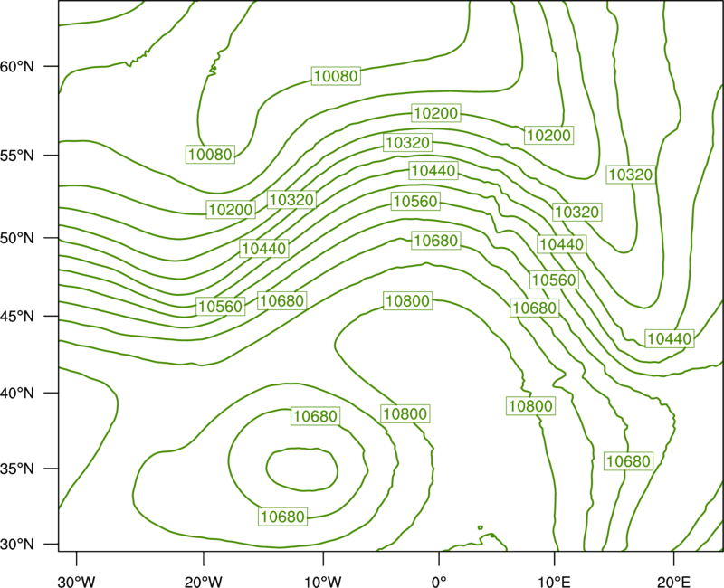Select the 45°N latitude tick label
This screenshot has width=724, height=588.
(17, 316)
